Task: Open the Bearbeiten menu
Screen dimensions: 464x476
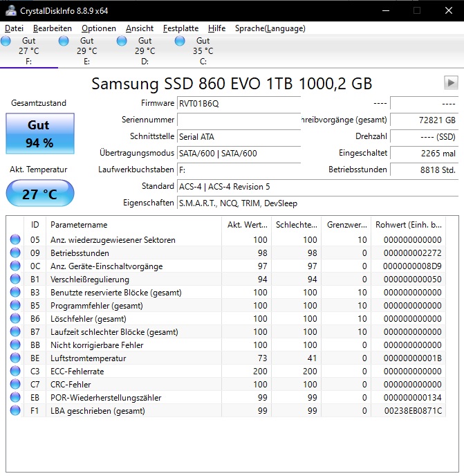Action: pyautogui.click(x=52, y=28)
